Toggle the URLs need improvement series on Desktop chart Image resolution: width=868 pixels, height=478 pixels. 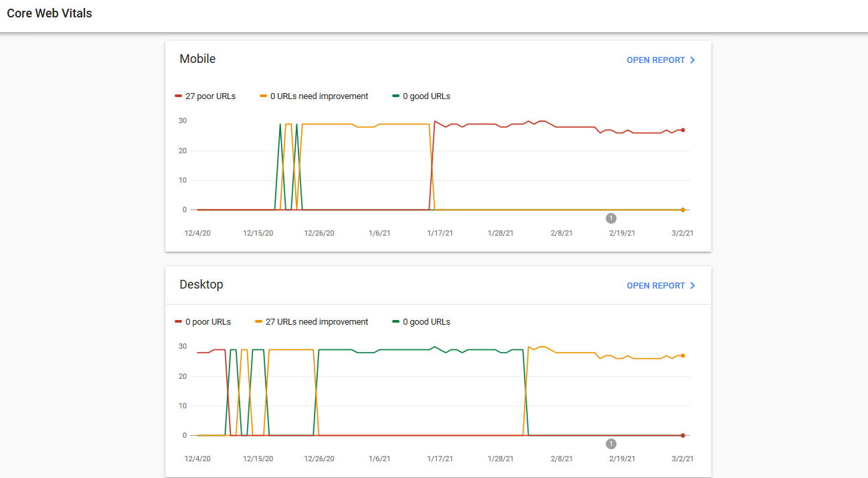[x=312, y=322]
